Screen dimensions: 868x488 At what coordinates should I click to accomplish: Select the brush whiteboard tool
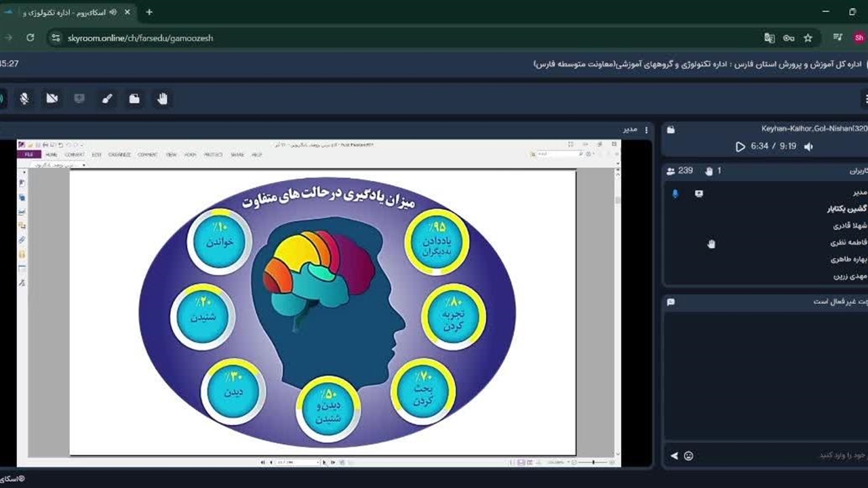tap(107, 99)
